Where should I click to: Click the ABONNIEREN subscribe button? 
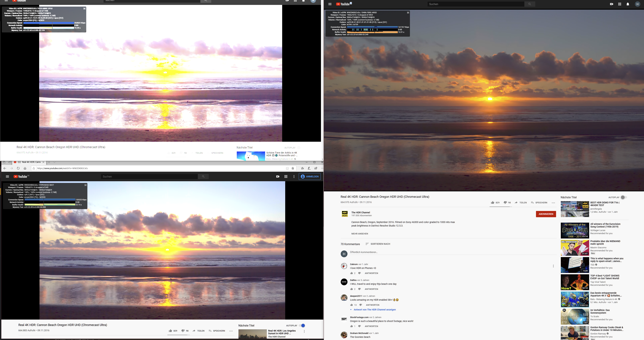546,214
